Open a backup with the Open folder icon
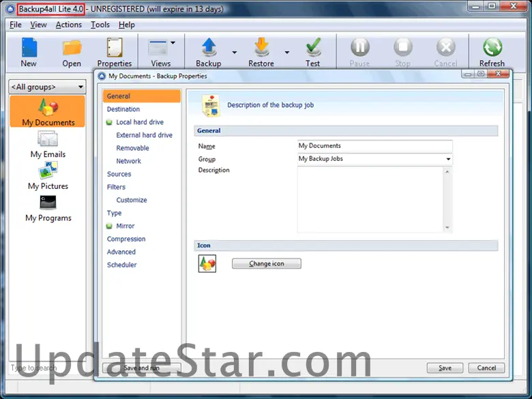Viewport: 532px width, 399px height. [x=72, y=48]
